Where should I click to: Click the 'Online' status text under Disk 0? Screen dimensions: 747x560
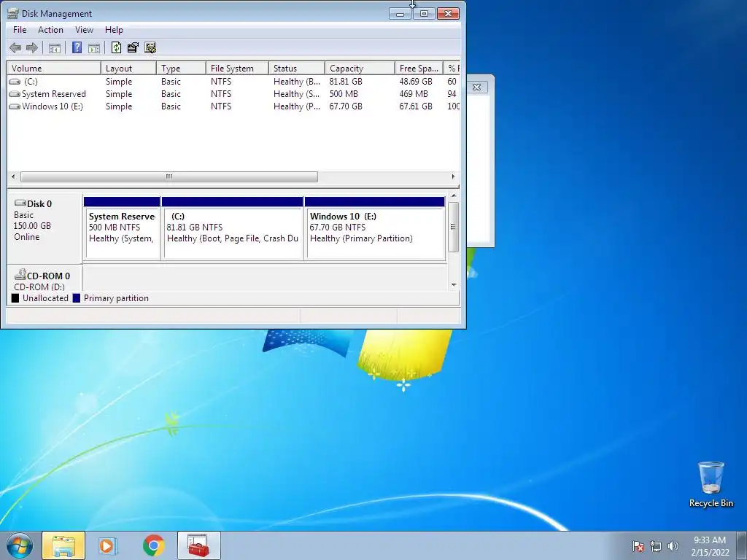(x=27, y=237)
